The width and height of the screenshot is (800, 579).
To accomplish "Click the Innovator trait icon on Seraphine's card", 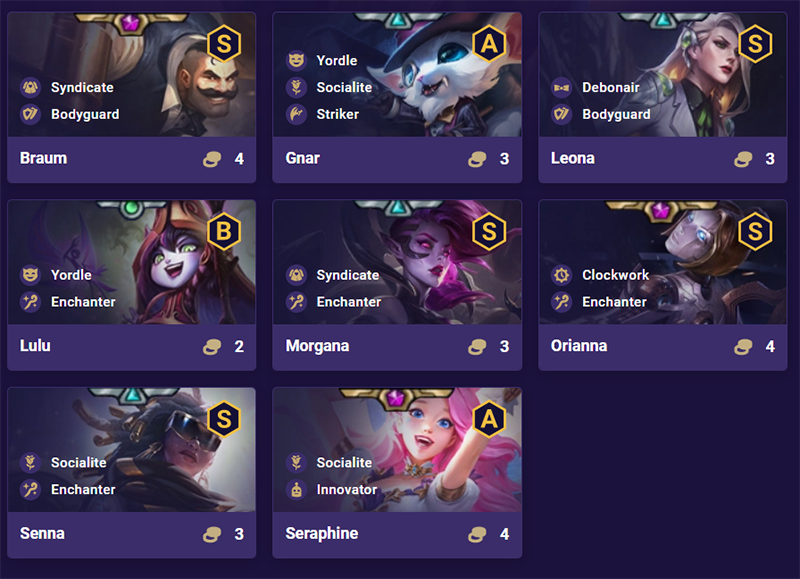I will (296, 490).
